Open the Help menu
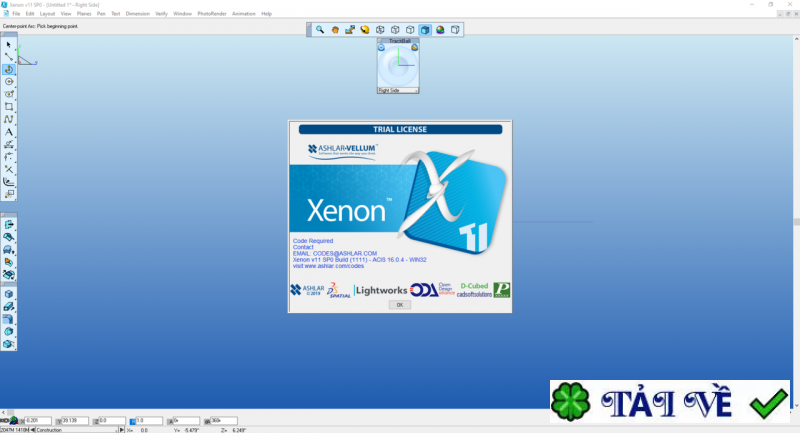Image resolution: width=800 pixels, height=433 pixels. click(x=266, y=14)
